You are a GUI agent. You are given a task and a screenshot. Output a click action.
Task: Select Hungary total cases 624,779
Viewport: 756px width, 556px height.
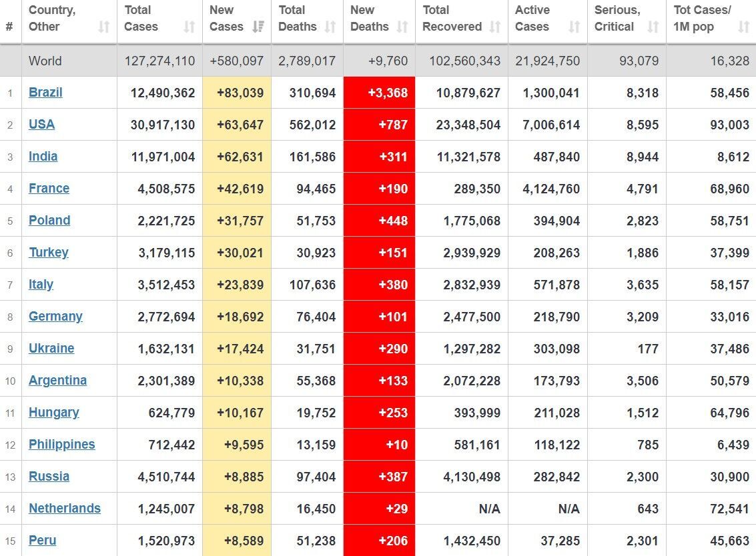[x=171, y=413]
